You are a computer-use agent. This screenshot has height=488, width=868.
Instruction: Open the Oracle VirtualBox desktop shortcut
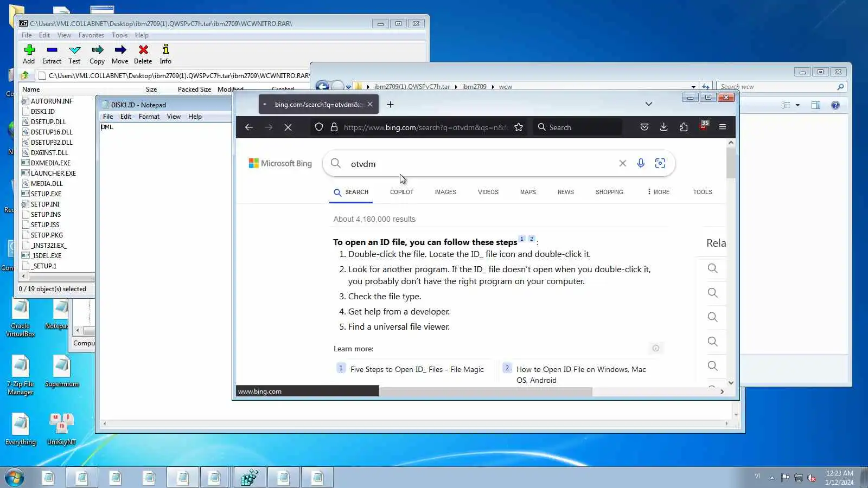coord(21,318)
